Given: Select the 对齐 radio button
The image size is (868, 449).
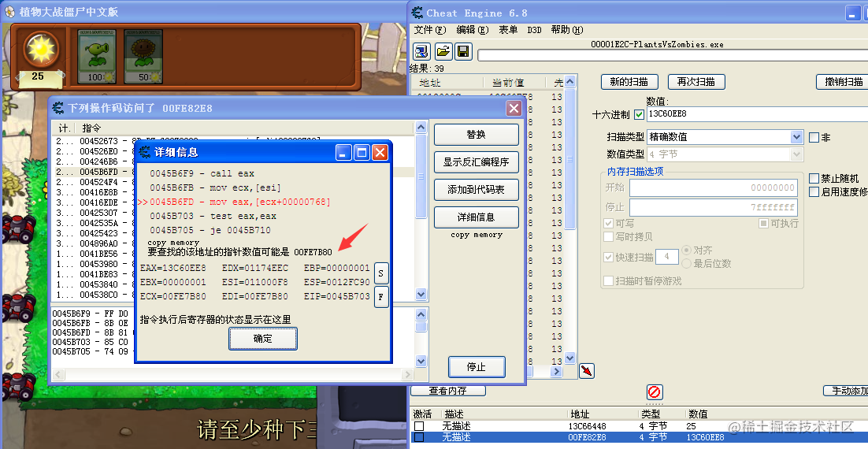Looking at the screenshot, I should pyautogui.click(x=686, y=250).
